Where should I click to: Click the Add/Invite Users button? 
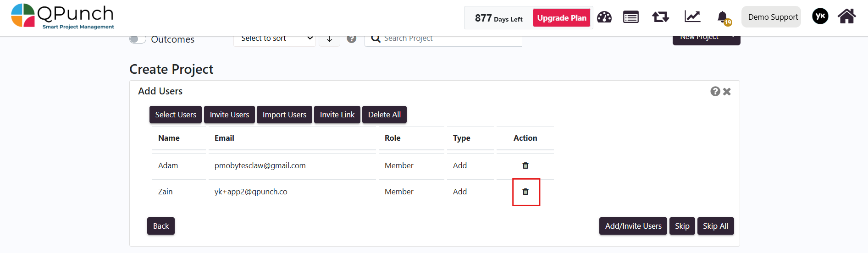coord(633,226)
